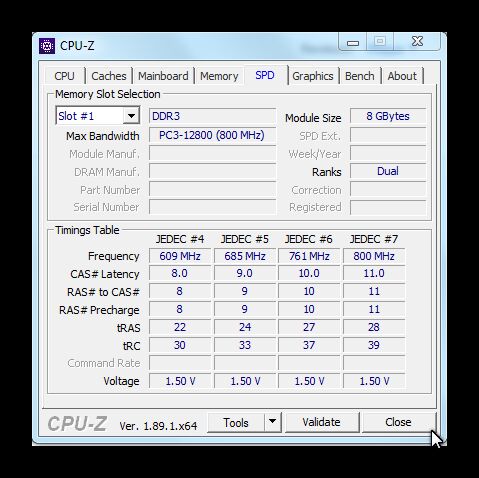Click the empty SPD Ext. field

tap(388, 135)
